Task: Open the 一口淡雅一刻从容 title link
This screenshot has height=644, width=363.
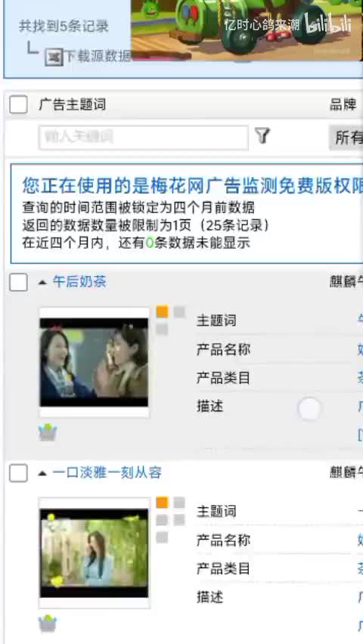Action: (x=107, y=472)
